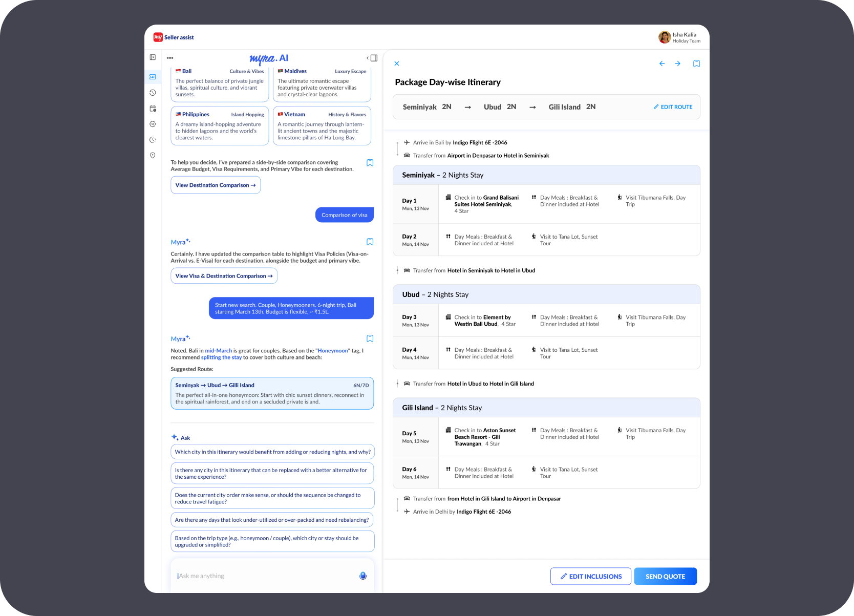Open View Visa & Destination Comparison
This screenshot has width=854, height=616.
tap(224, 275)
